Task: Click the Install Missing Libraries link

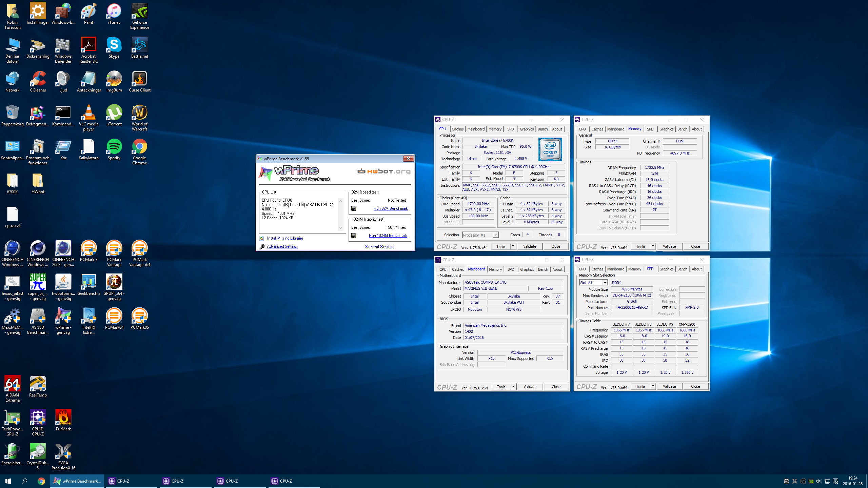Action: coord(285,238)
